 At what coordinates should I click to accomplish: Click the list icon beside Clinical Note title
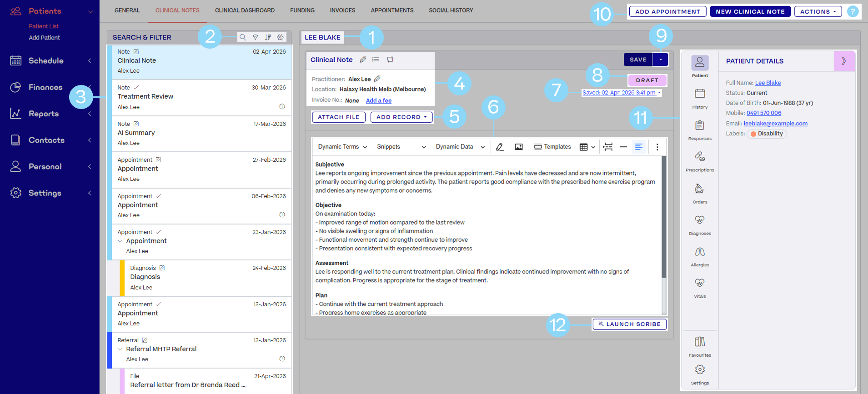pyautogui.click(x=376, y=60)
